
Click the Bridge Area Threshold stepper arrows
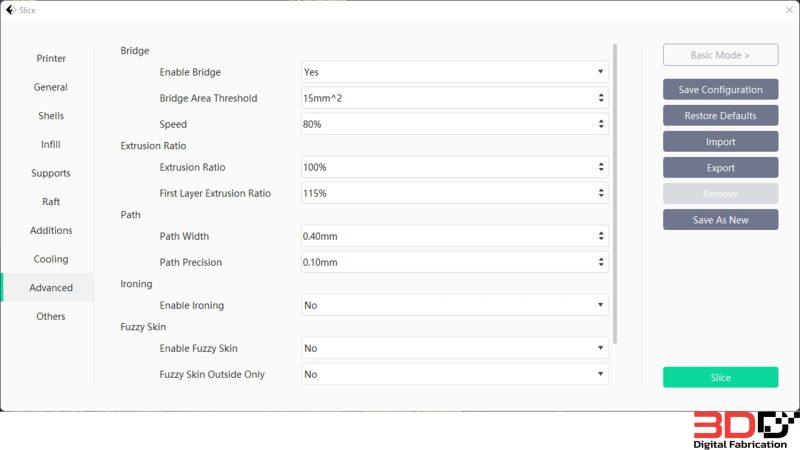point(601,98)
